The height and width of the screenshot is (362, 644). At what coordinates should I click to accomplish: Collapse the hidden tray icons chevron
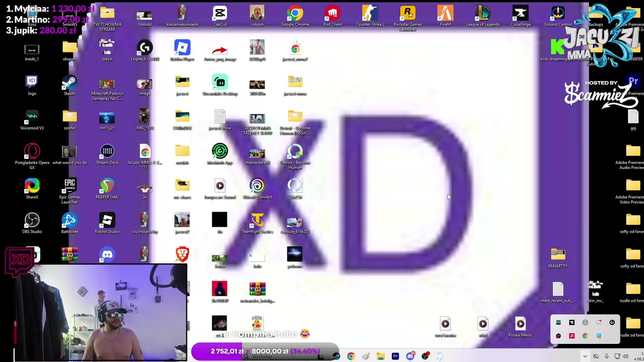click(585, 356)
